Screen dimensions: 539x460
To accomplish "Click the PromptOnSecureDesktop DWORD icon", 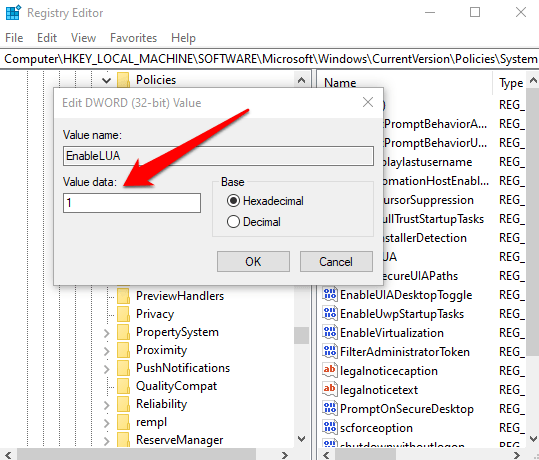I will (330, 408).
